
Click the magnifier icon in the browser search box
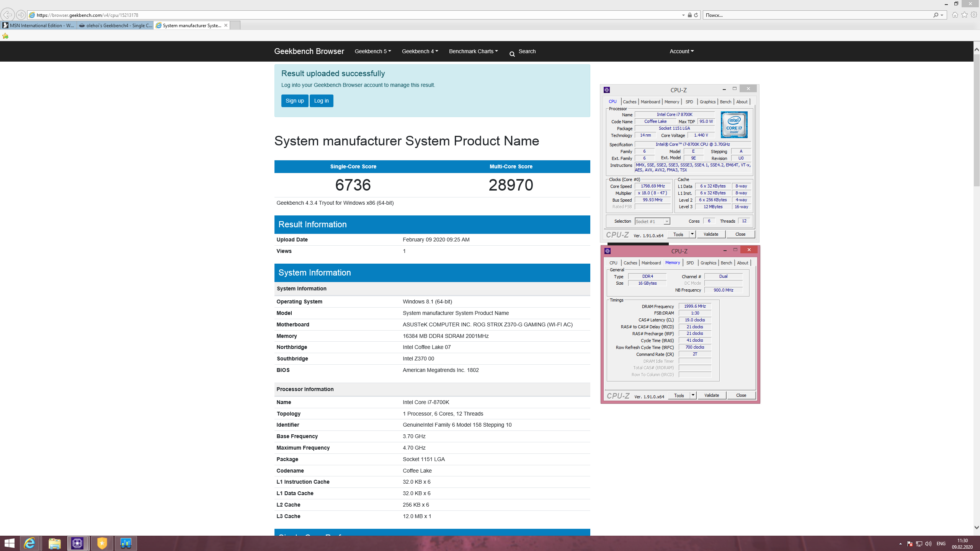coord(936,15)
